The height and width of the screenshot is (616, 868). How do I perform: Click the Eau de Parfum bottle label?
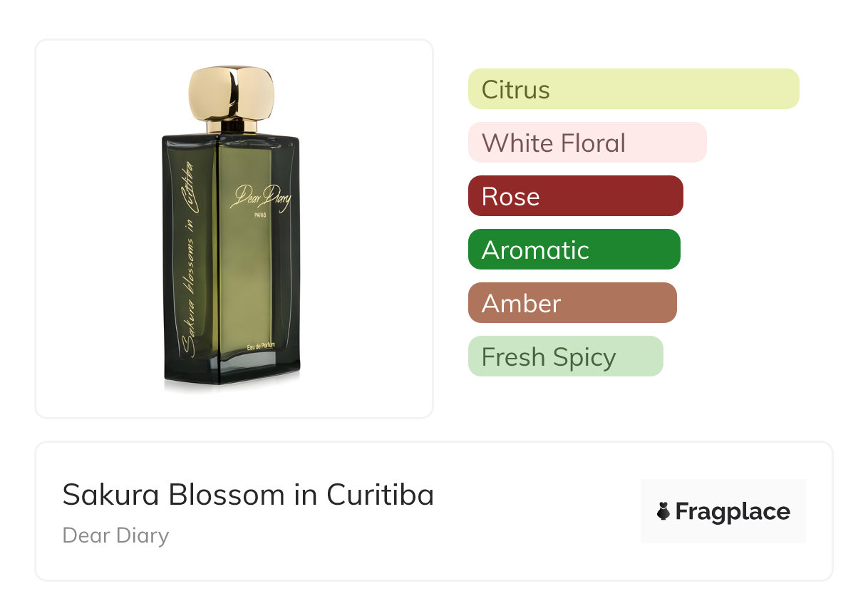pyautogui.click(x=263, y=346)
